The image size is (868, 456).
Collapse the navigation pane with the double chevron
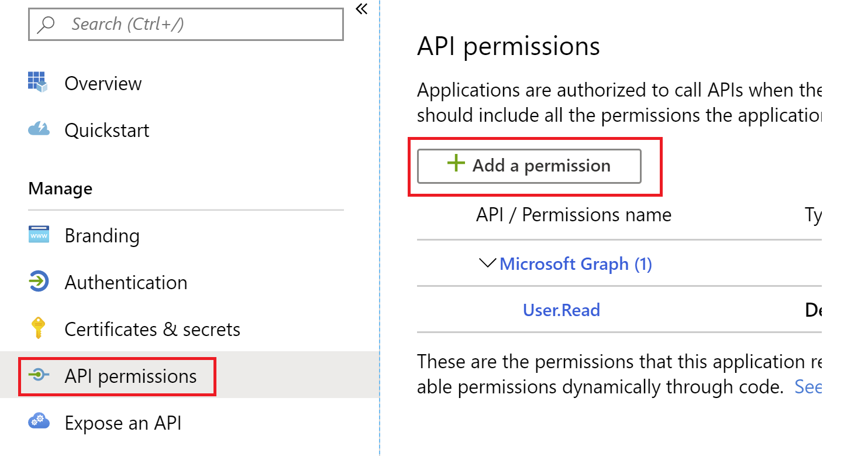pyautogui.click(x=361, y=9)
